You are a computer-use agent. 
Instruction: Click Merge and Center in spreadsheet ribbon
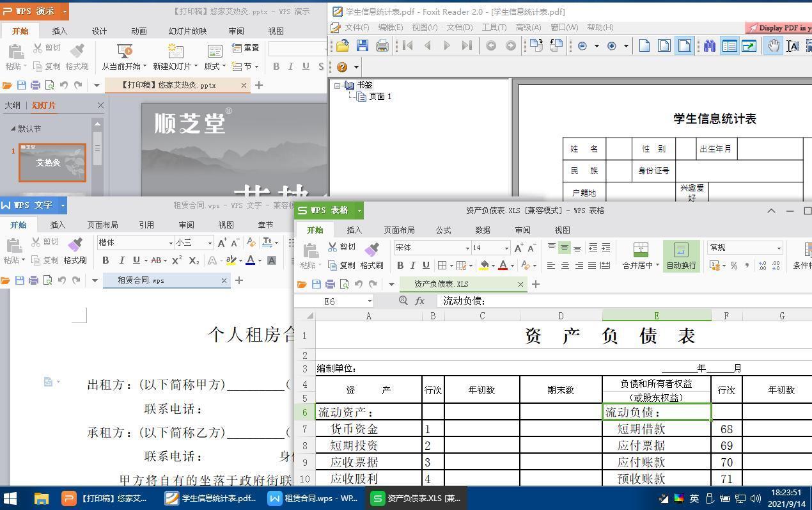(640, 254)
